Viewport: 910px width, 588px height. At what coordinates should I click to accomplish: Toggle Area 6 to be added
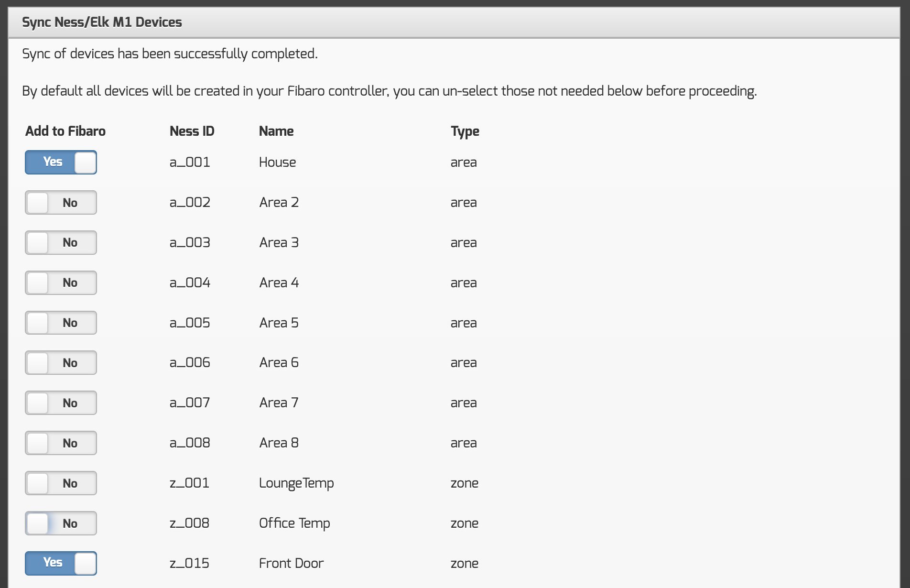click(x=61, y=363)
